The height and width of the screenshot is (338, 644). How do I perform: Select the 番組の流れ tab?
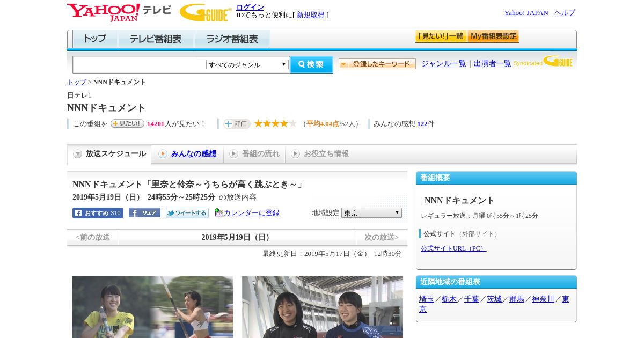pos(254,154)
